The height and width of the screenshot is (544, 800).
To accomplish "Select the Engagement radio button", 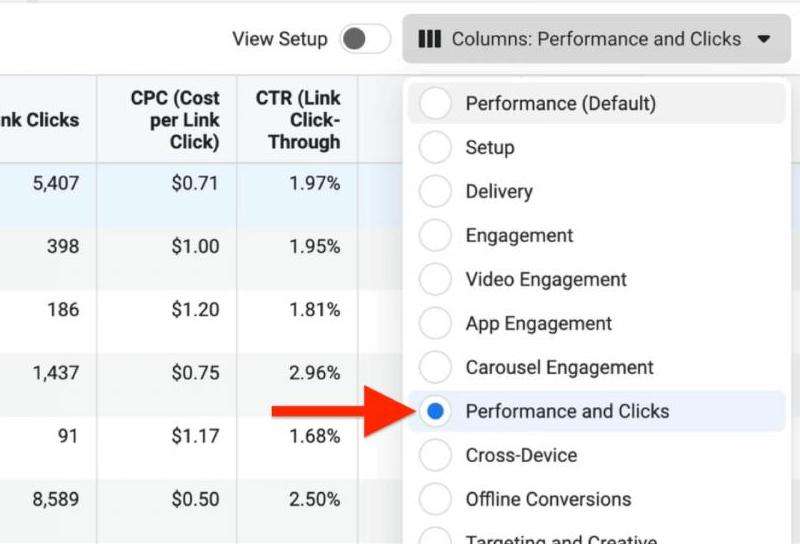I will [436, 235].
